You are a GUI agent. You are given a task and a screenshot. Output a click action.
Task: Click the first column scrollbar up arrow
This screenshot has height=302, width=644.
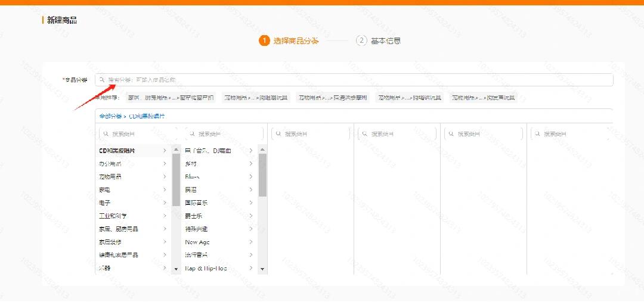pos(176,150)
